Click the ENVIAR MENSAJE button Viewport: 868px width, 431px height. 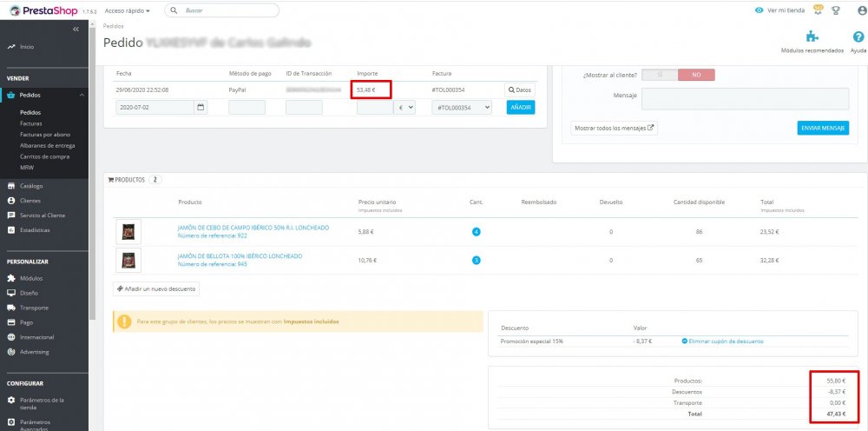[x=823, y=128]
